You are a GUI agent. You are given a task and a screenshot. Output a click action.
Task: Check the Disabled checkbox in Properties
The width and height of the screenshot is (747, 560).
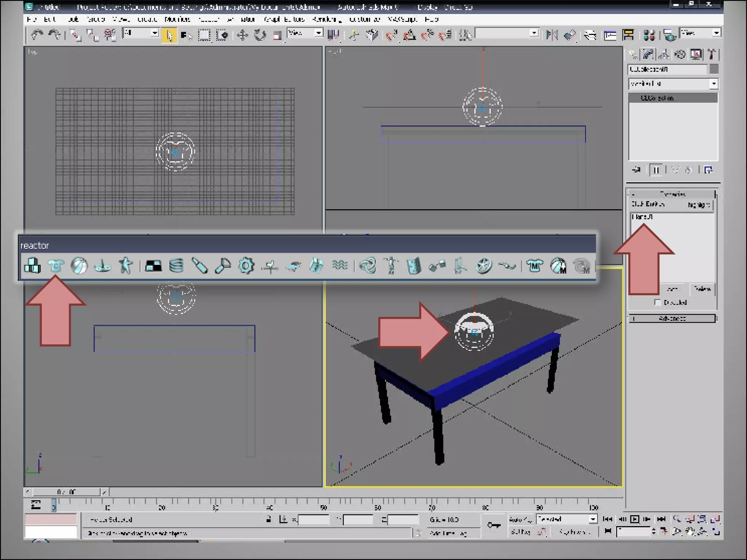point(657,303)
